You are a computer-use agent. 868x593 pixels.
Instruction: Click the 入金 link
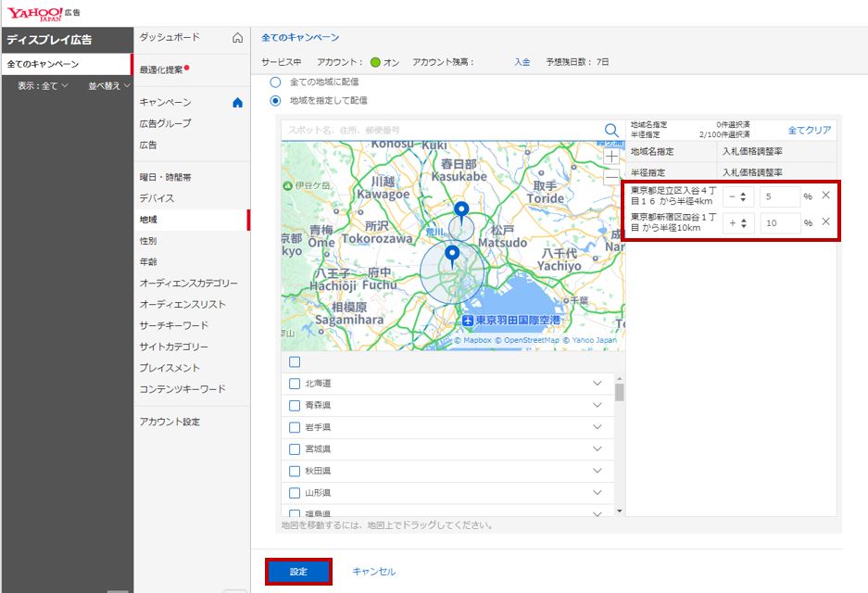point(522,62)
